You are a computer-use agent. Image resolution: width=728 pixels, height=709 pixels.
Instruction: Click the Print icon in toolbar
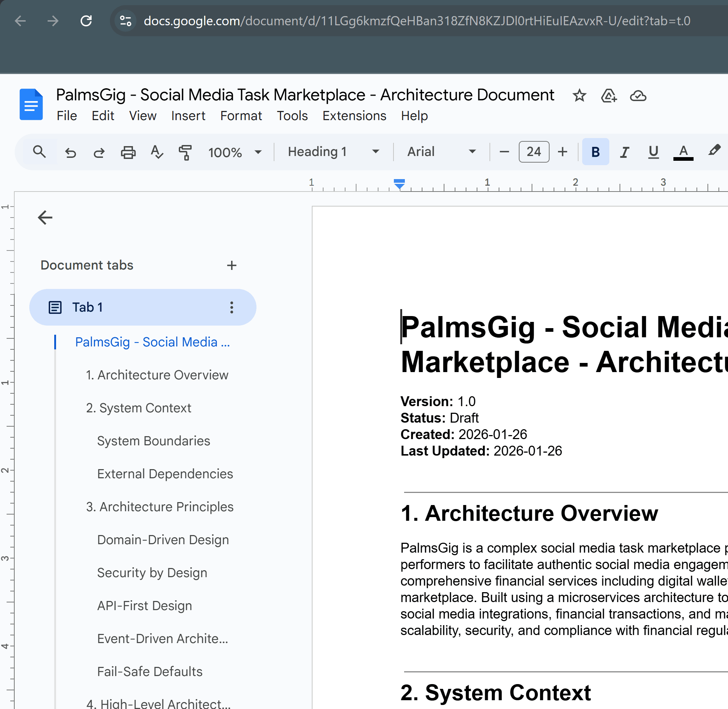click(x=128, y=152)
